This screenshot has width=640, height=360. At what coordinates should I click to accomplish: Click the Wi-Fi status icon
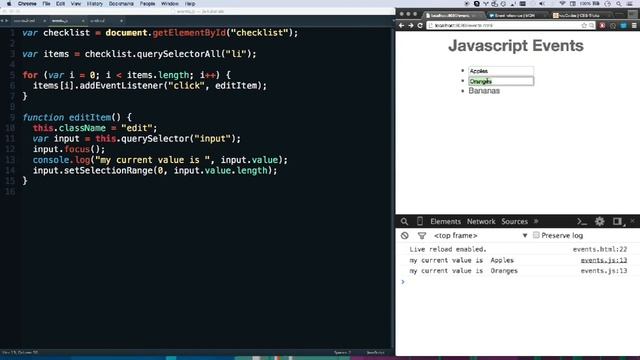(x=562, y=4)
